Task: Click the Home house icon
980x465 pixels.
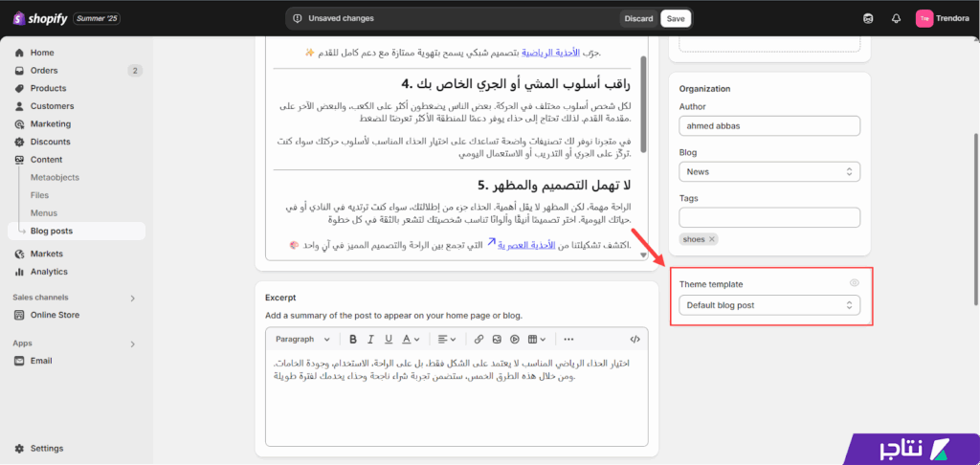Action: coord(19,53)
